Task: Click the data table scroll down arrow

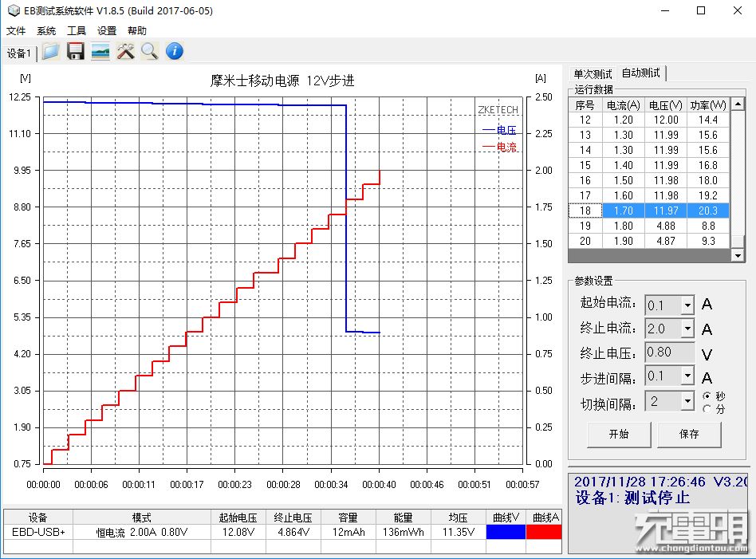Action: pos(738,255)
